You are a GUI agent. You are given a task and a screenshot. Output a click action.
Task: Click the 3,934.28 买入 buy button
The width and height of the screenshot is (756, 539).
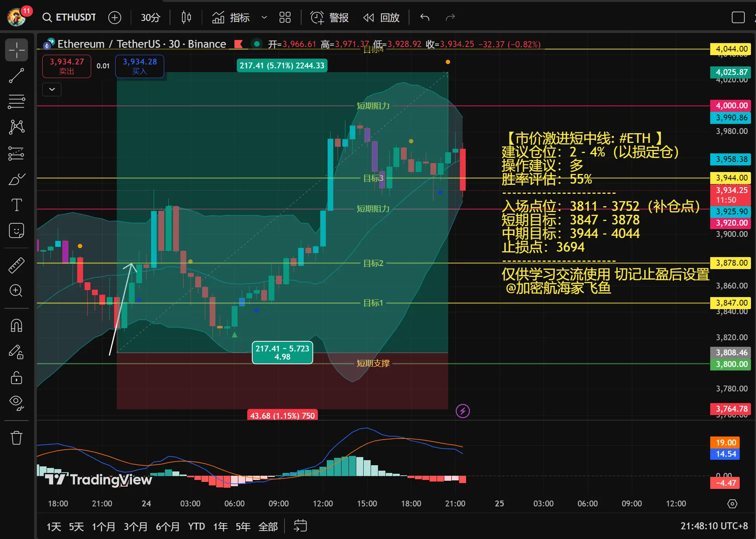click(x=140, y=66)
